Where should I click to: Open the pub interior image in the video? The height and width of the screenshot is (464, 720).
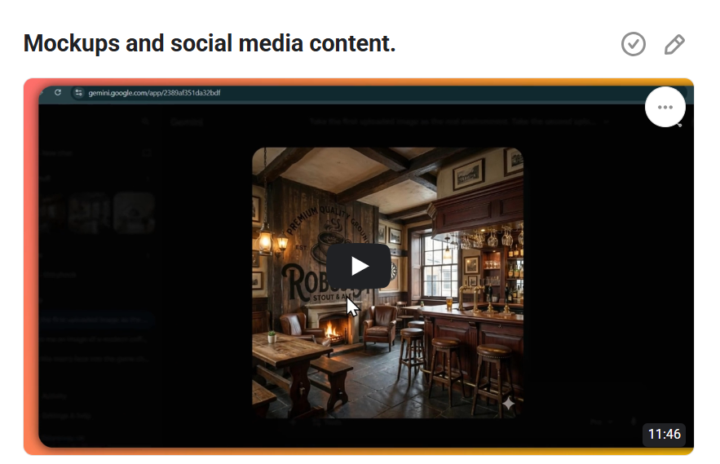pos(388,283)
